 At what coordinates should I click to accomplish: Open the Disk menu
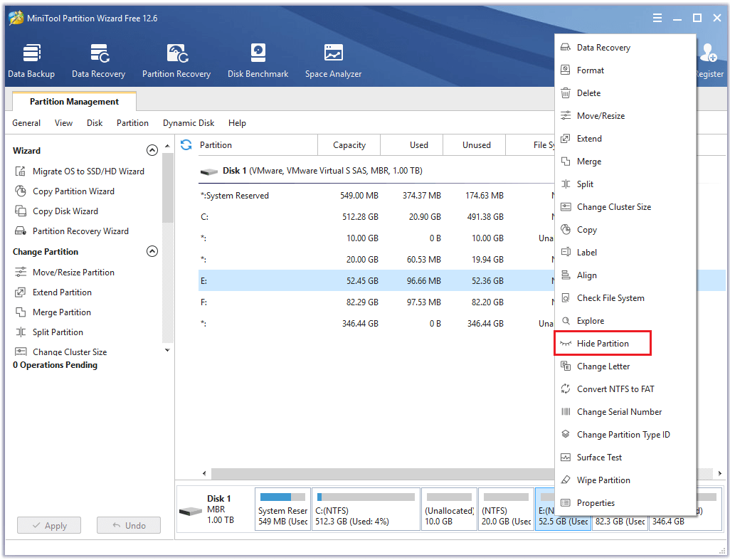point(95,123)
